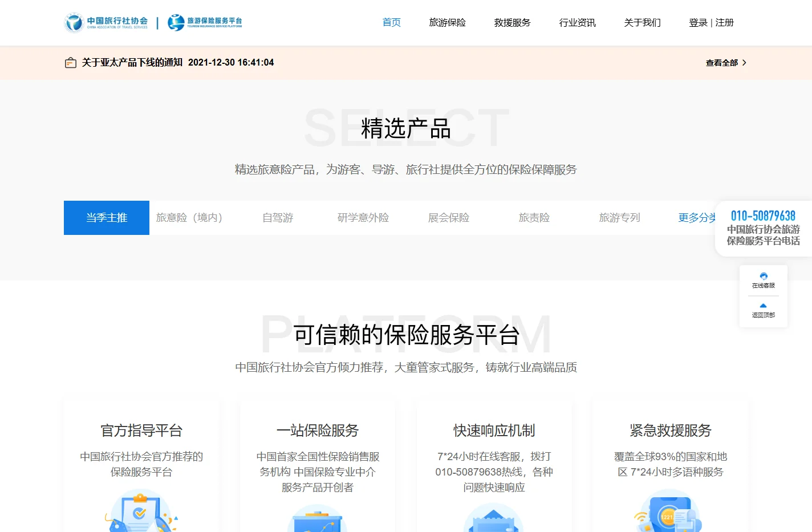Click the 010-50879638 phone number badge
Image resolution: width=812 pixels, height=532 pixels.
[763, 216]
